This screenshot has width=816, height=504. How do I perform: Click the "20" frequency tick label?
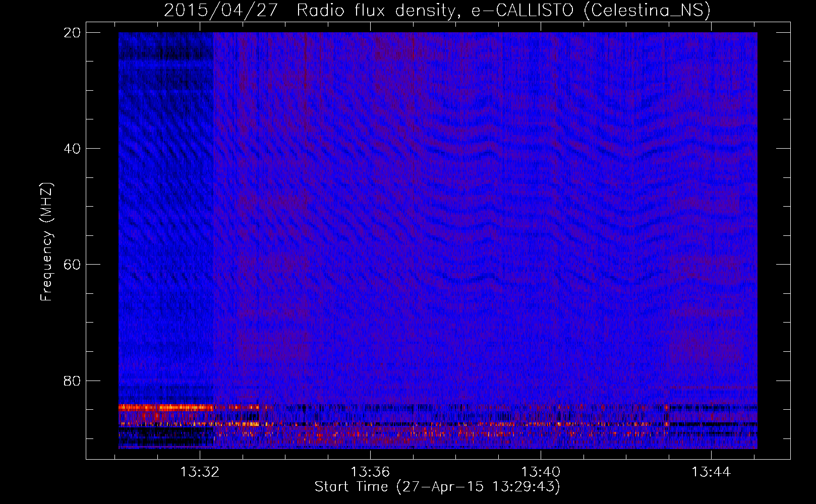pos(72,33)
